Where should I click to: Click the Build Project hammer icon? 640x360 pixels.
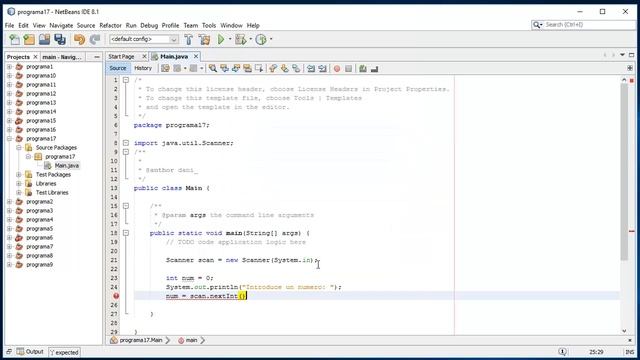[x=189, y=39]
